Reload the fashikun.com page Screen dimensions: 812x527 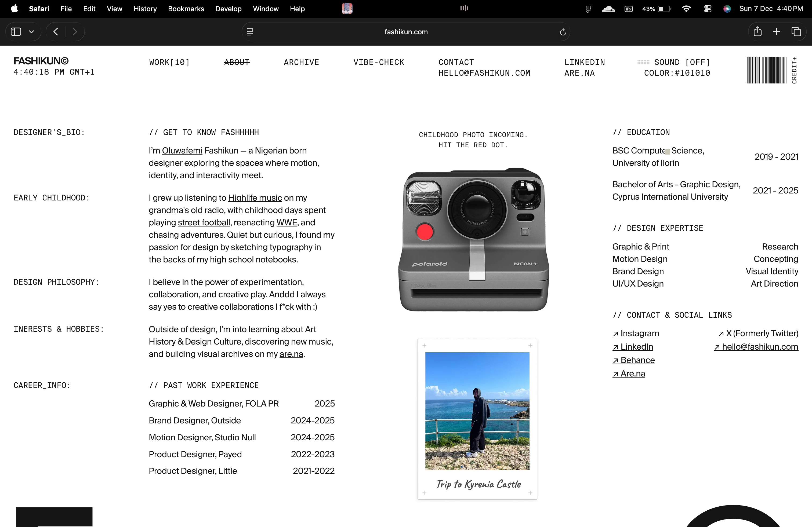tap(563, 31)
